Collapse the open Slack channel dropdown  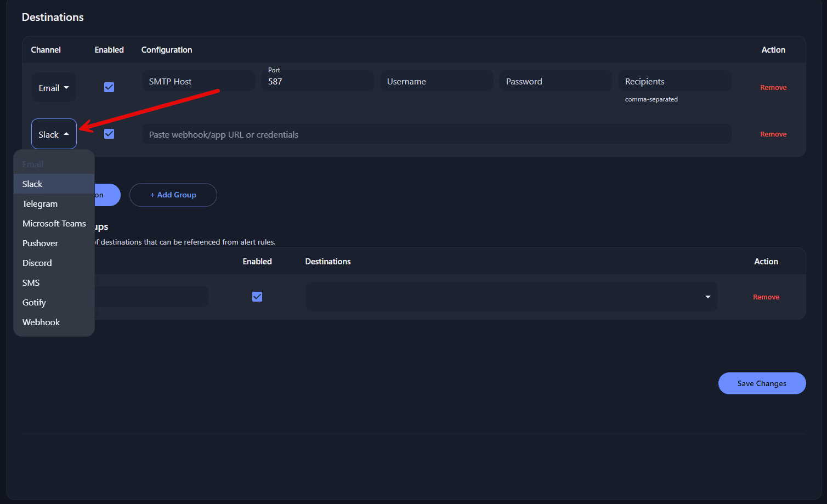pyautogui.click(x=54, y=134)
